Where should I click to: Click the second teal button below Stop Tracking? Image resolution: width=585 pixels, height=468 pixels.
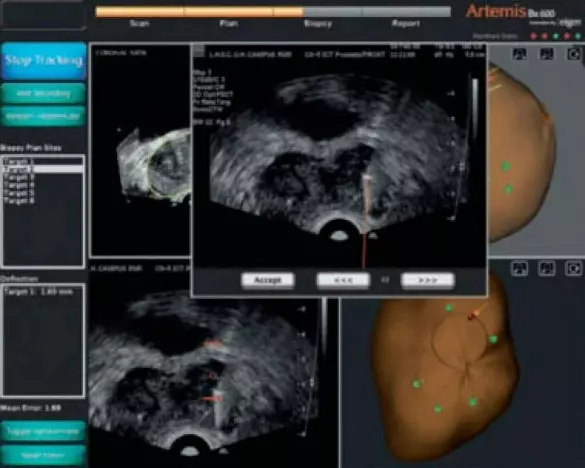(x=44, y=116)
